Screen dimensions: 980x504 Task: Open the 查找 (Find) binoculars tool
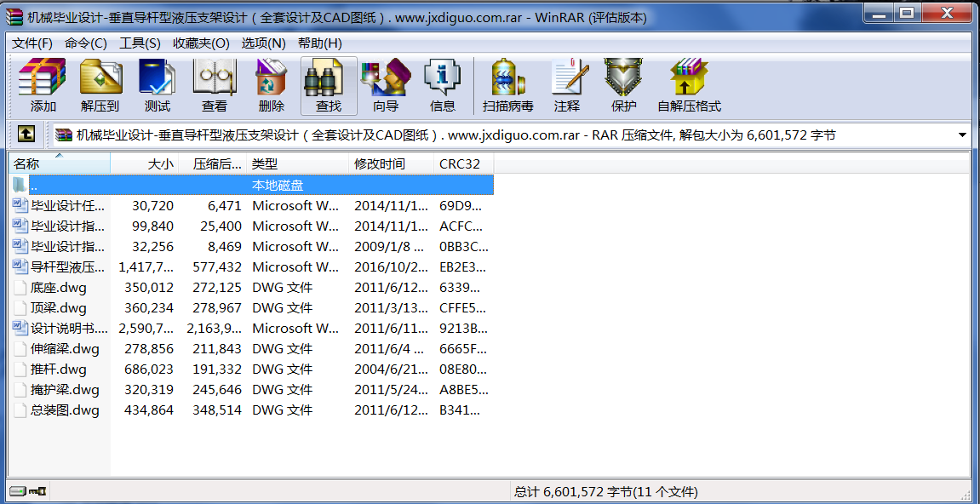(329, 86)
